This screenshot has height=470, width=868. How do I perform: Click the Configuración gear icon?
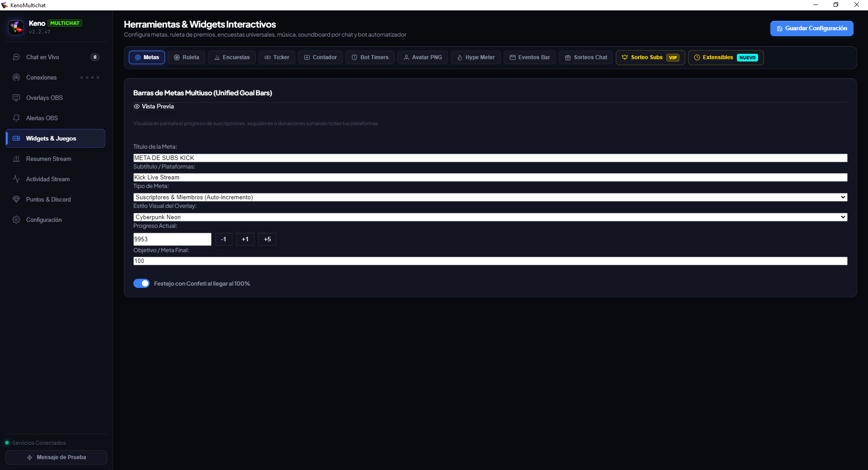16,220
